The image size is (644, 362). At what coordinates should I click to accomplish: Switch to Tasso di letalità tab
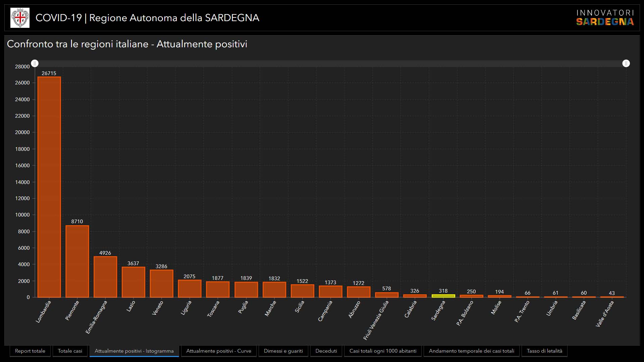(x=544, y=351)
